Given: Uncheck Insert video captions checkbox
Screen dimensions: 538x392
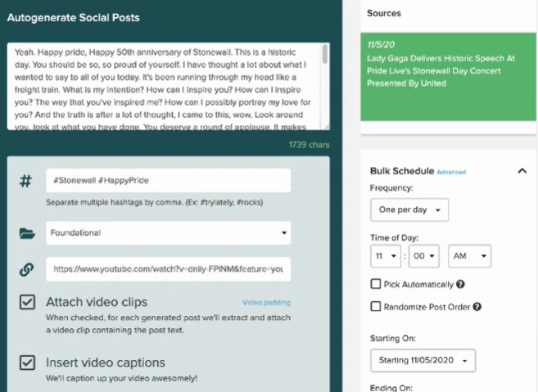Looking at the screenshot, I should point(27,363).
